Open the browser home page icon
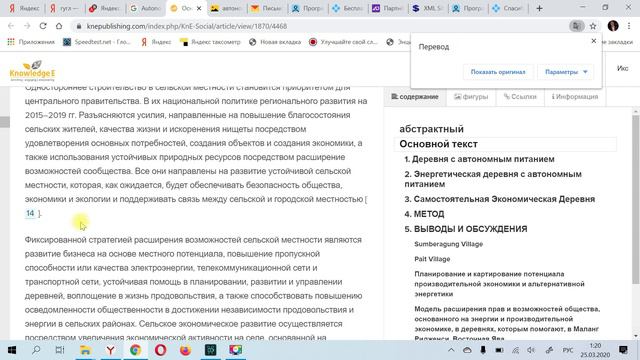640x360 pixels. 59,26
